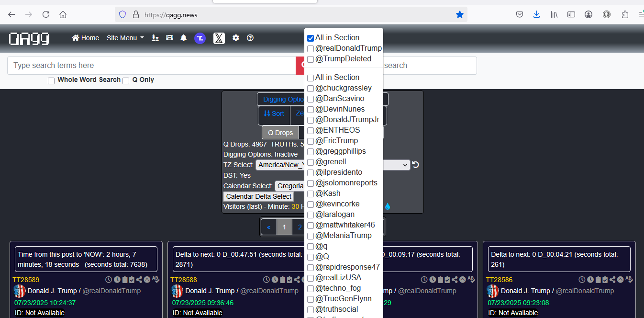The image size is (644, 318).
Task: Go to page 2 in pagination
Action: (x=300, y=227)
